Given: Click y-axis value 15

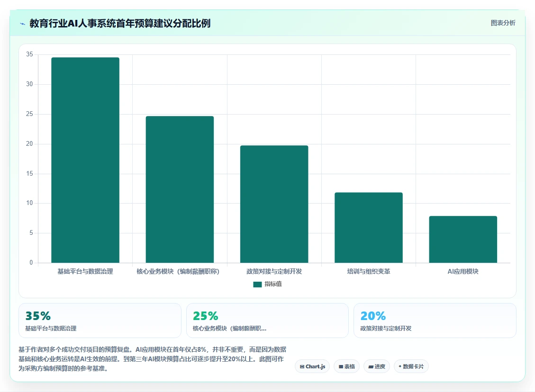Looking at the screenshot, I should [x=30, y=173].
